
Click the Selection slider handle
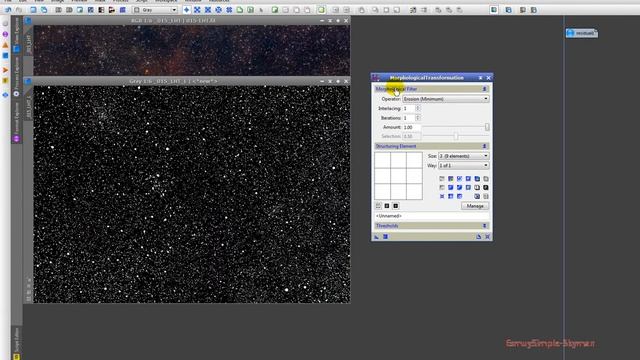click(x=456, y=136)
